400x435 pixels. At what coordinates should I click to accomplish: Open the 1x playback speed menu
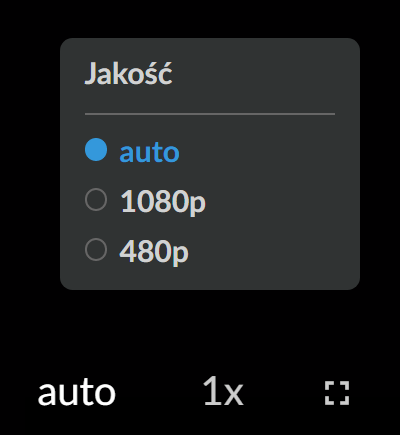223,391
